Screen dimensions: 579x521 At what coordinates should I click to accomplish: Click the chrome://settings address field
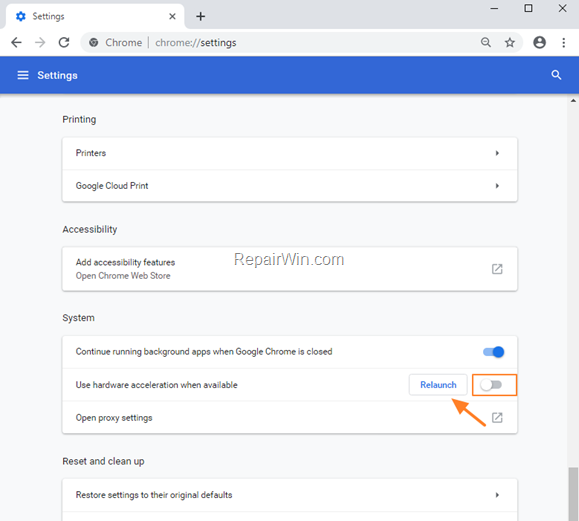[281, 42]
